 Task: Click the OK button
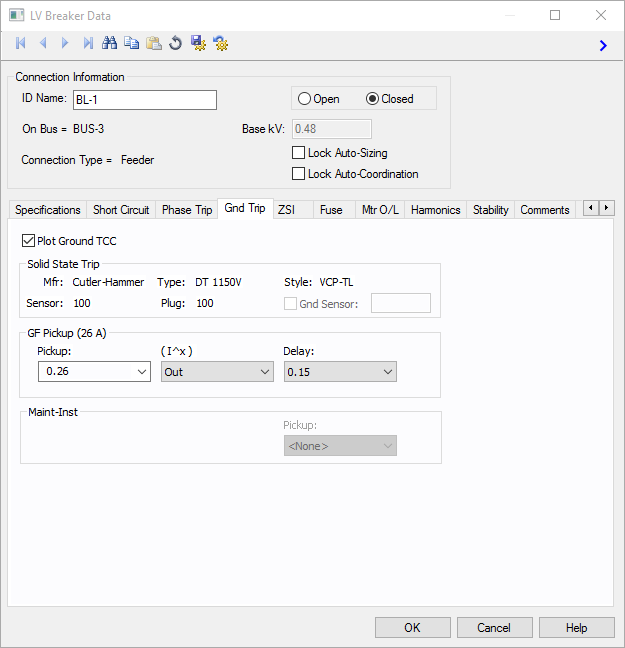coord(413,628)
